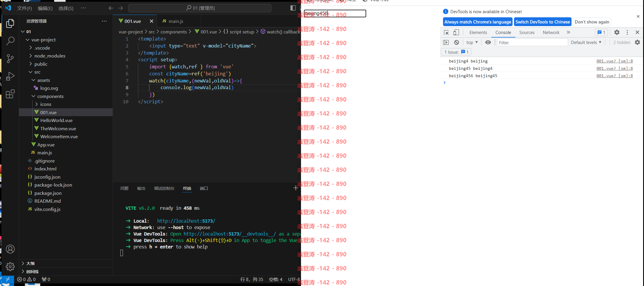Click the VS Code command center search
Image resolution: width=644 pixels, height=286 pixels.
[200, 8]
